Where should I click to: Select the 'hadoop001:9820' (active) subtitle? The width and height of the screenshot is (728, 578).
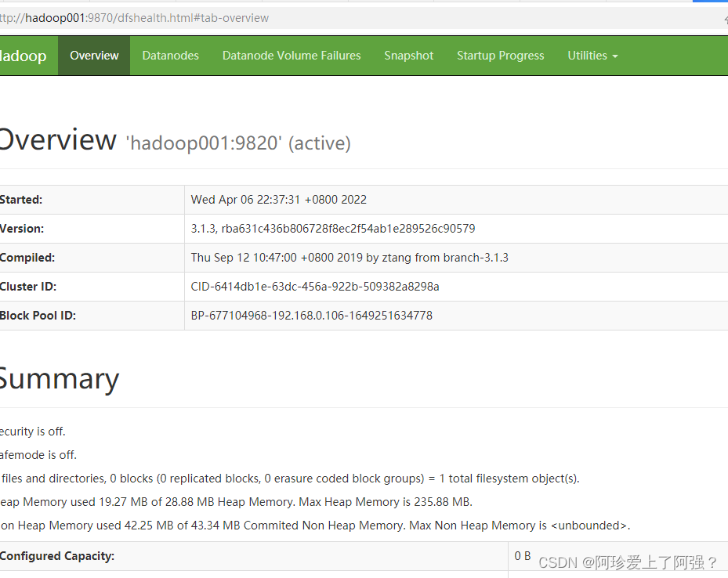click(238, 143)
